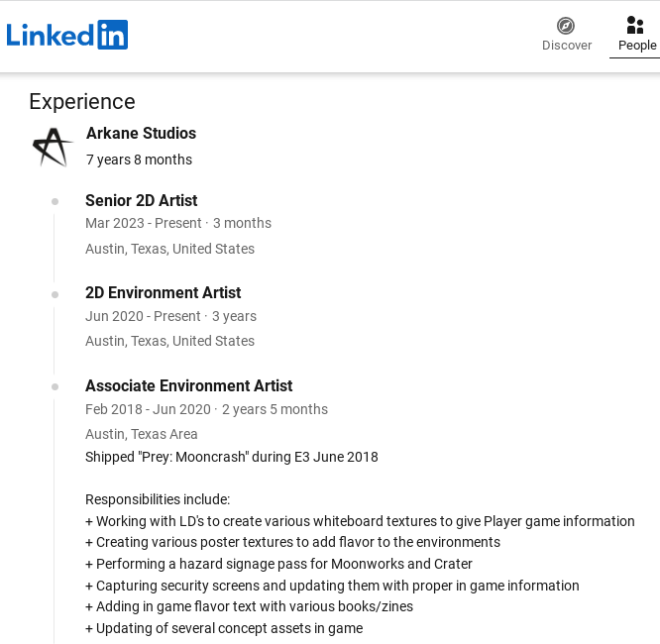
Task: Click the LinkedIn logo
Action: (x=67, y=36)
